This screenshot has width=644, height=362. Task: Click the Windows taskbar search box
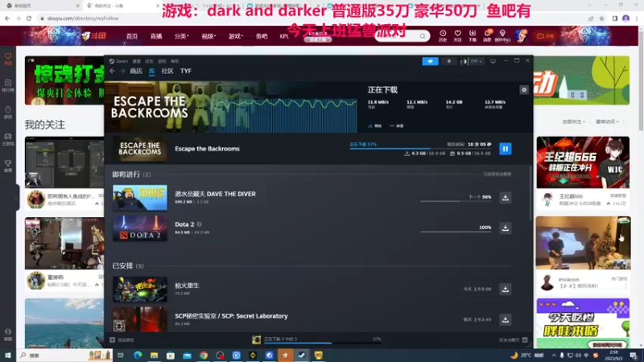point(64,355)
